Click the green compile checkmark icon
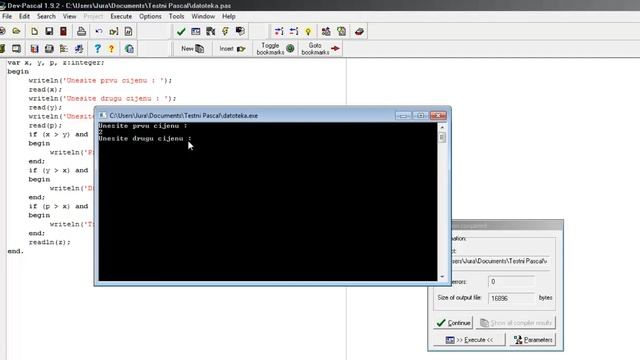 (x=181, y=31)
